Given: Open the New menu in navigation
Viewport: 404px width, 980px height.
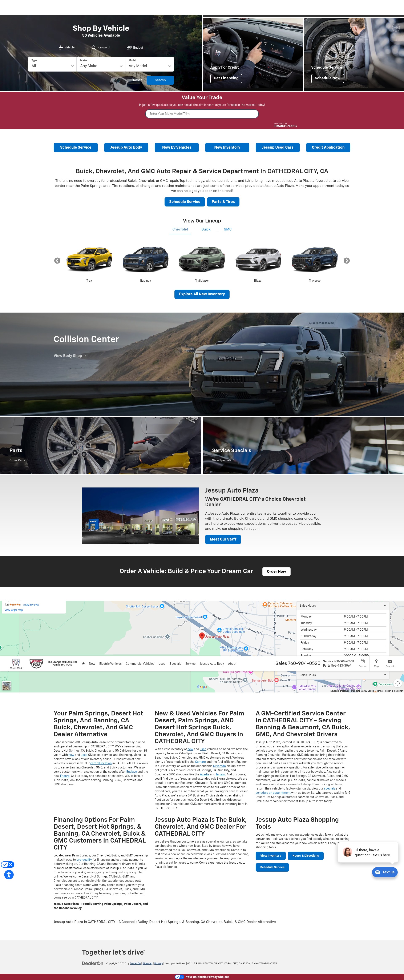Looking at the screenshot, I should 92,663.
